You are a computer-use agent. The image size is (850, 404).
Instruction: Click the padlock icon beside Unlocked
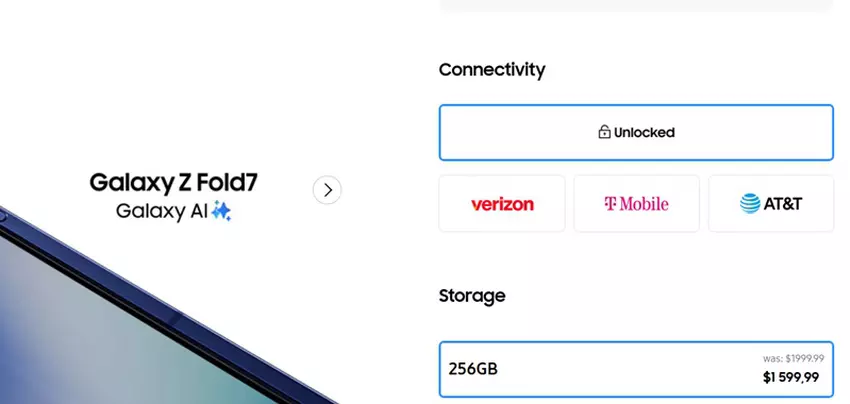click(x=604, y=132)
